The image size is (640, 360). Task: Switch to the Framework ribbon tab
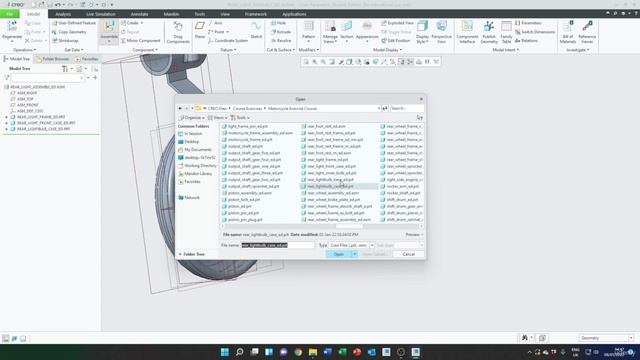tap(256, 14)
